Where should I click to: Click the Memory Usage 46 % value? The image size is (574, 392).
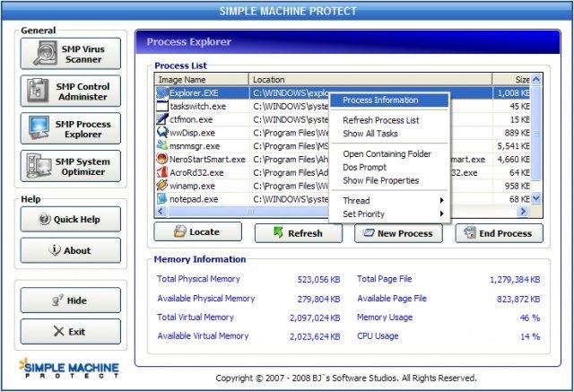[530, 318]
